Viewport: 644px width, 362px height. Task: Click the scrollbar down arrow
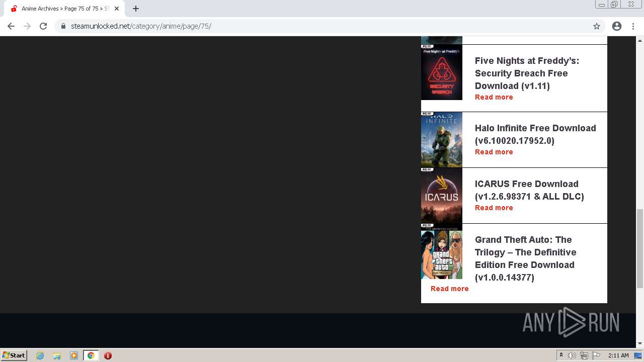coord(640,344)
